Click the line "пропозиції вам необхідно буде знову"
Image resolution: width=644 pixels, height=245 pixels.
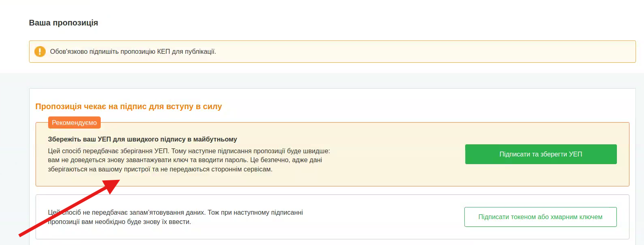(119, 222)
